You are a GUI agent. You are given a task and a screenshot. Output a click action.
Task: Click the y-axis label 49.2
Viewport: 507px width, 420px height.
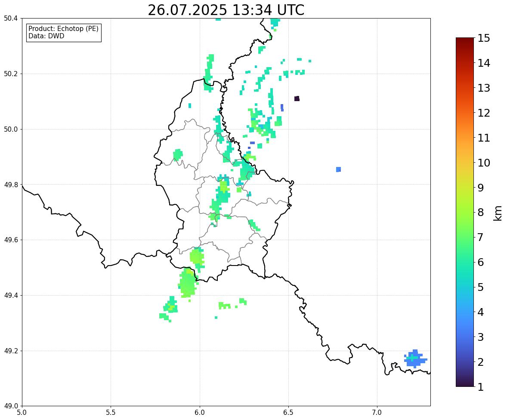pos(10,351)
